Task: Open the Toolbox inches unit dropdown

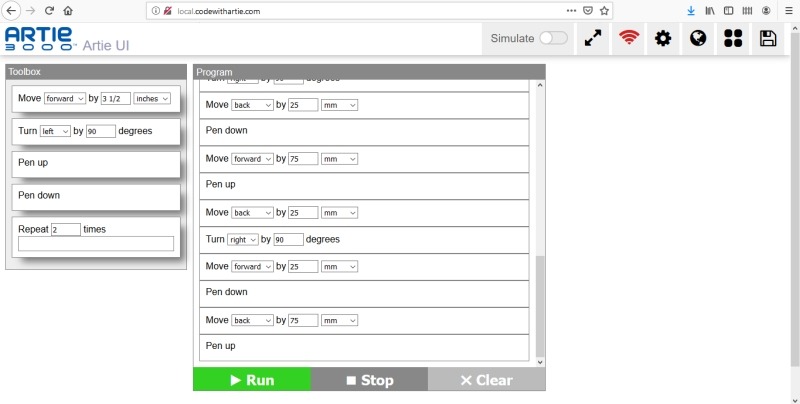Action: tap(152, 98)
